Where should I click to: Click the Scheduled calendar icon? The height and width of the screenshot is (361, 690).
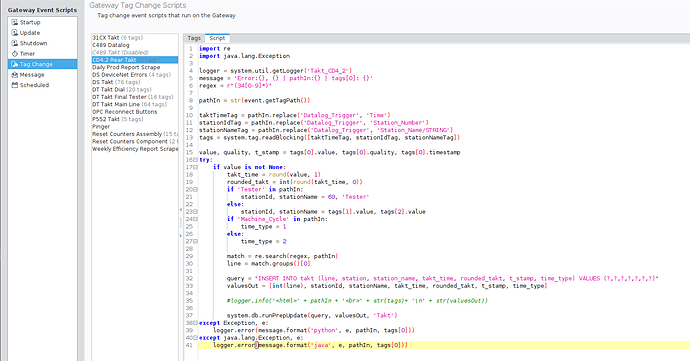tap(15, 85)
